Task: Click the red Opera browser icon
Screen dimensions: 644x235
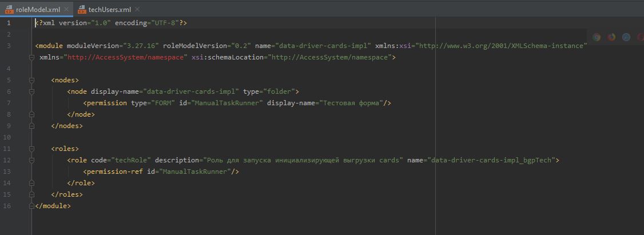Action: [641, 37]
